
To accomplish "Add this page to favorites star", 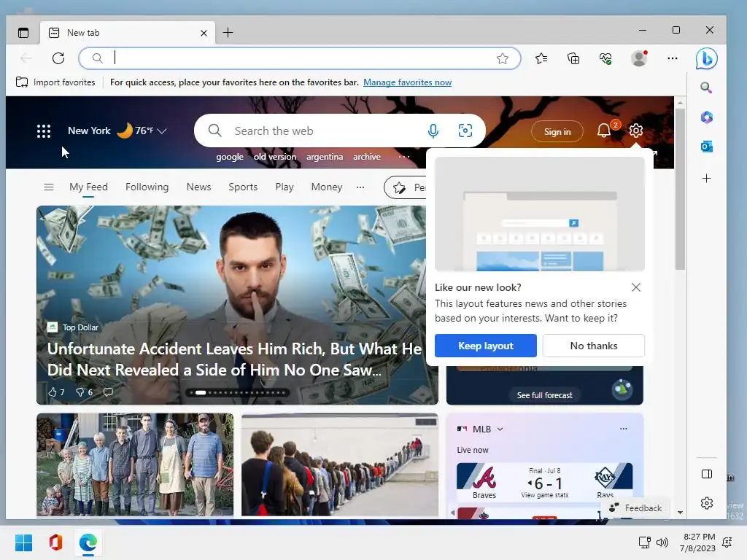I will [x=502, y=58].
